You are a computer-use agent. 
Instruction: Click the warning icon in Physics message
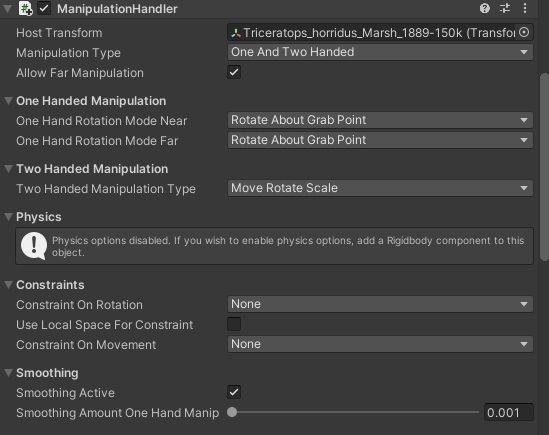coord(34,246)
